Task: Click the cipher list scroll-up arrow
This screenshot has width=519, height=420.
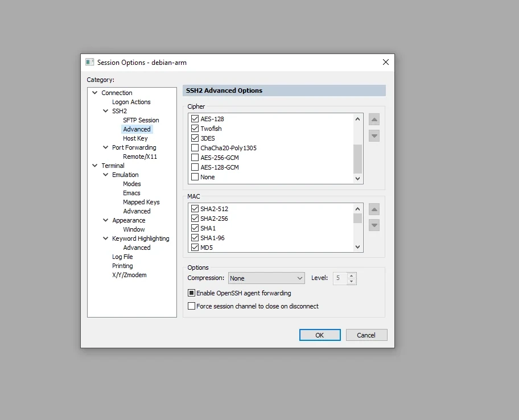Action: [x=357, y=119]
